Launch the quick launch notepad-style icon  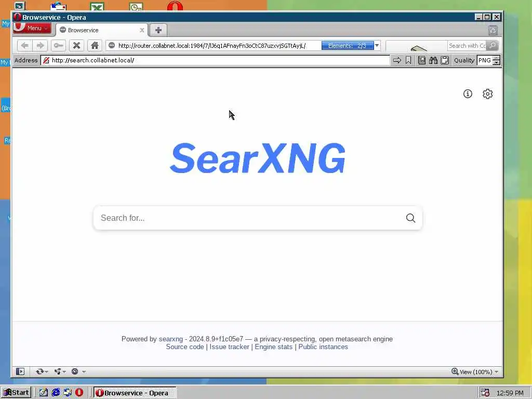click(x=44, y=393)
